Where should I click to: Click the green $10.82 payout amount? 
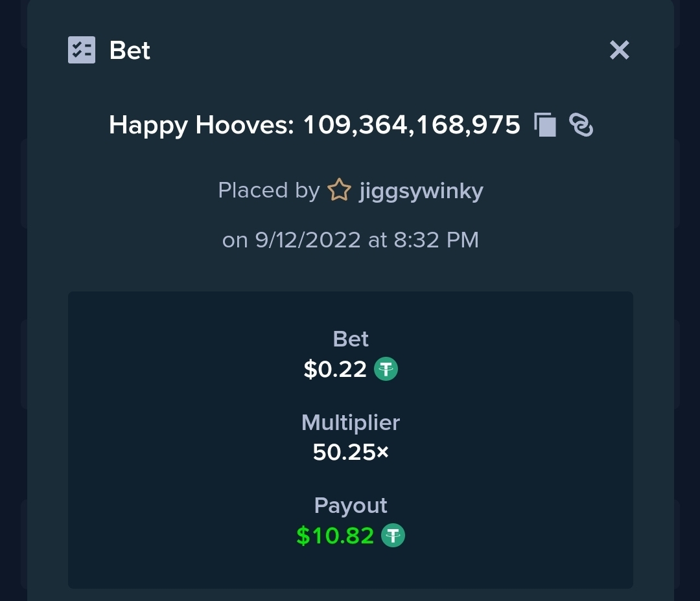(335, 536)
